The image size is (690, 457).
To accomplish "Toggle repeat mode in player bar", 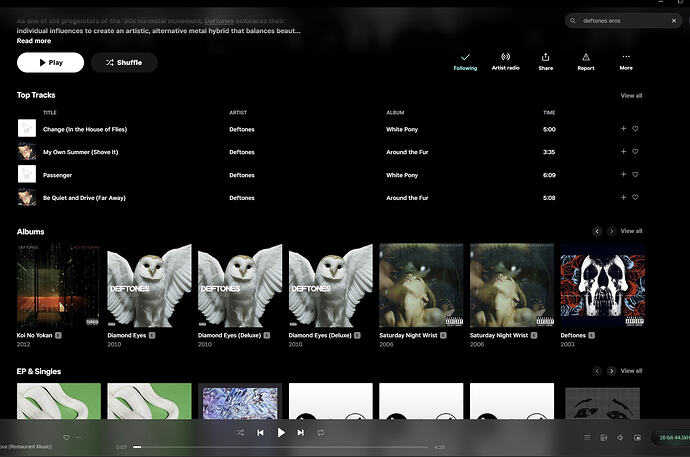I will [x=321, y=433].
